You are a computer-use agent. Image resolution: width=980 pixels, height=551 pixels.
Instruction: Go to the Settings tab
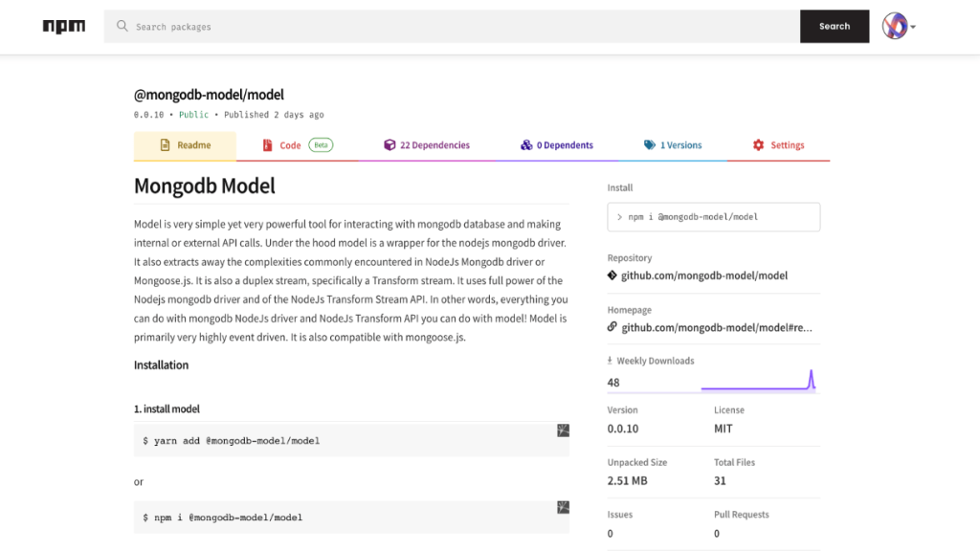click(778, 145)
